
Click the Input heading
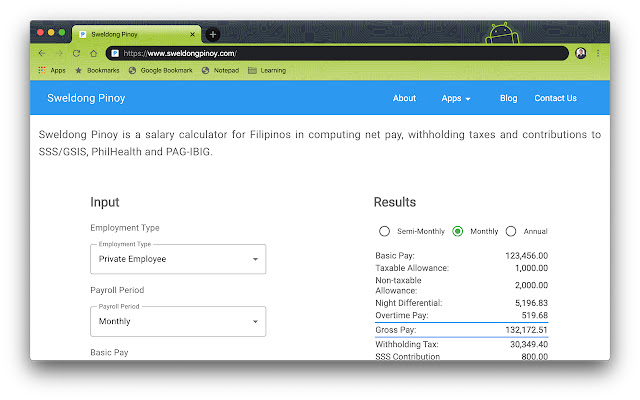coord(104,202)
